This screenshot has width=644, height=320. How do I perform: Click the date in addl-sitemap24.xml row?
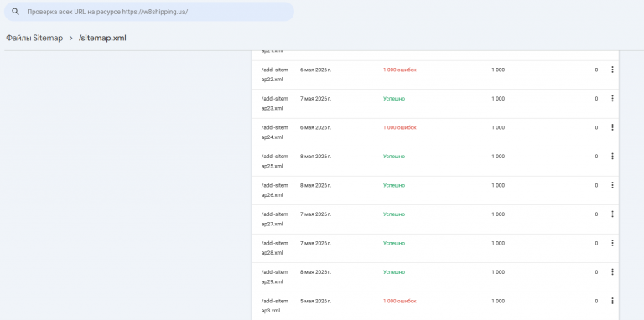(315, 127)
